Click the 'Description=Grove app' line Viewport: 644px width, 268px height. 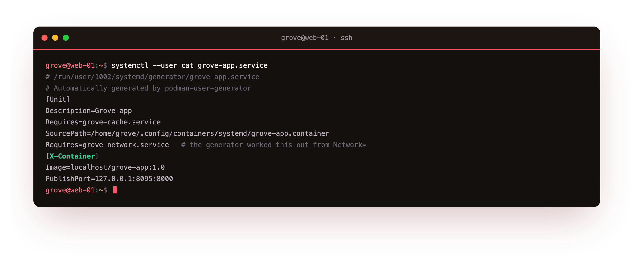click(x=89, y=111)
